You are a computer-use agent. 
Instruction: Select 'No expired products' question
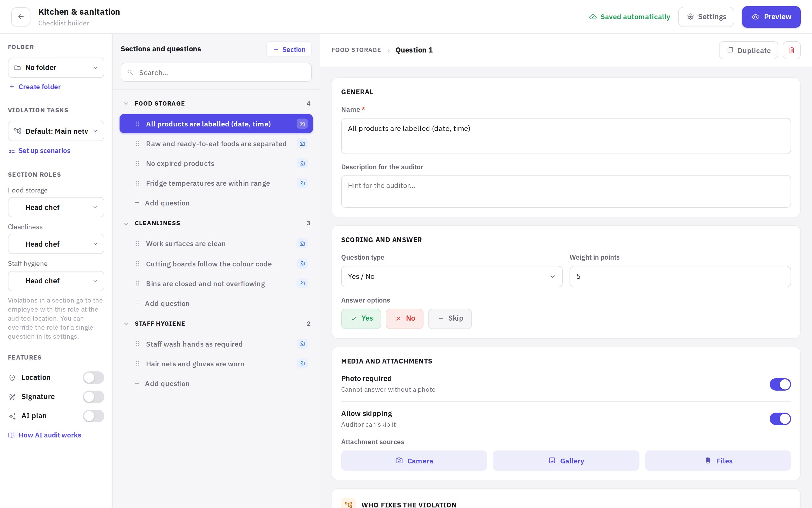tap(216, 164)
